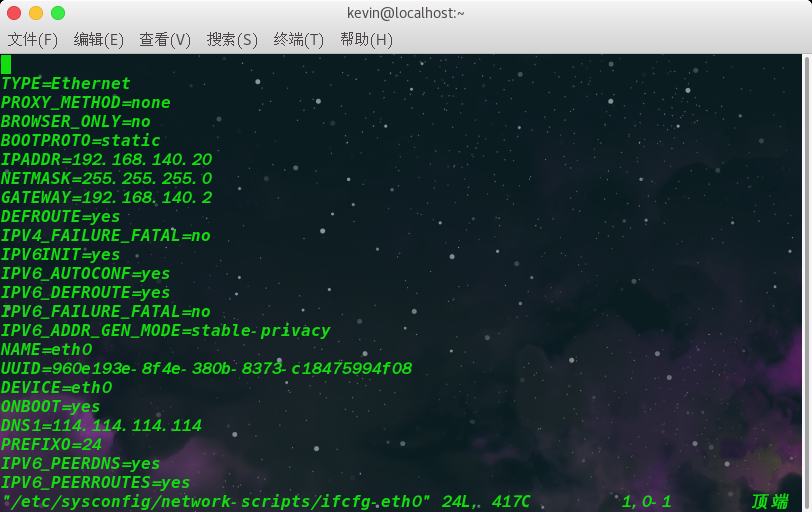This screenshot has width=812, height=512.
Task: Click the BOOTPROTO=static line
Action: click(80, 140)
